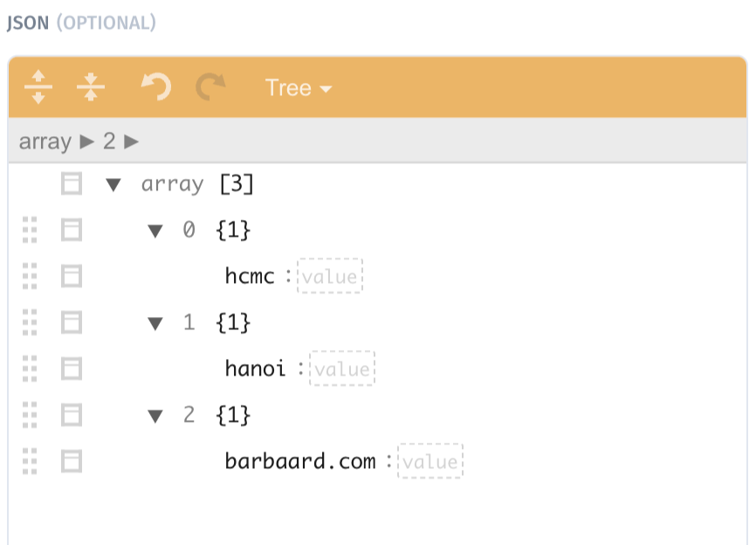Select 2 in the breadcrumb path
Viewport: 756px width, 545px height.
coord(108,141)
